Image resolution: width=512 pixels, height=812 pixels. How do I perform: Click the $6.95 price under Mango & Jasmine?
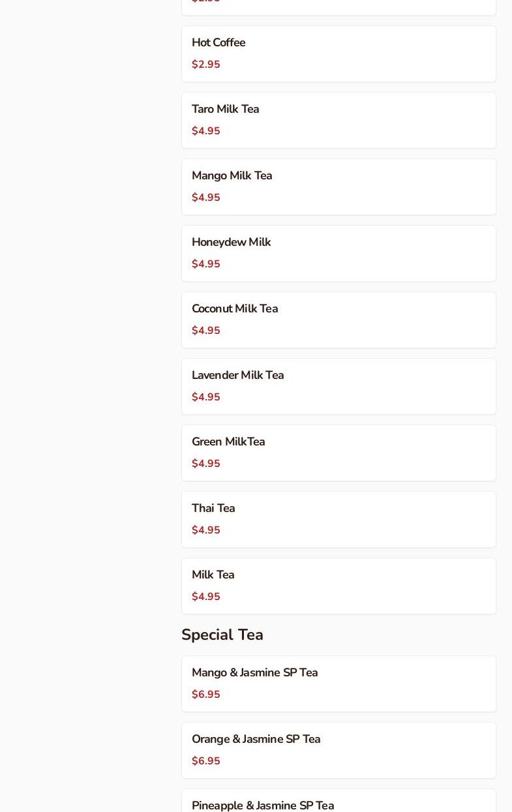coord(206,695)
